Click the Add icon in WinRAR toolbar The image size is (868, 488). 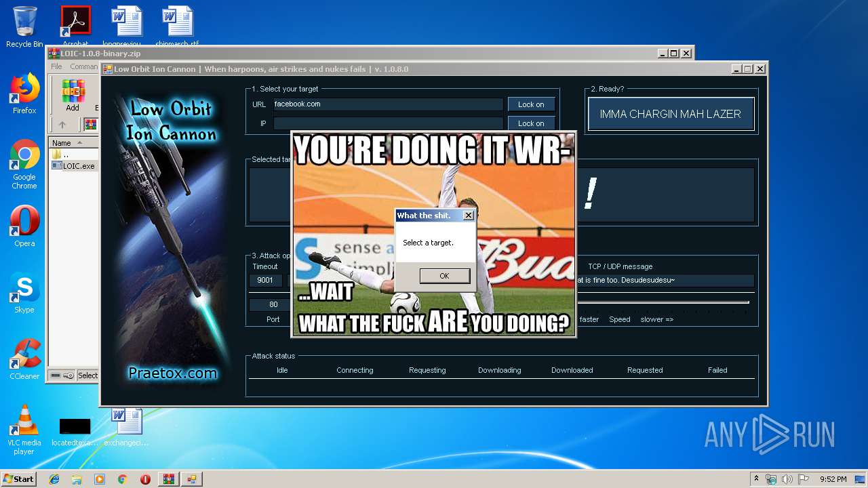click(x=73, y=96)
